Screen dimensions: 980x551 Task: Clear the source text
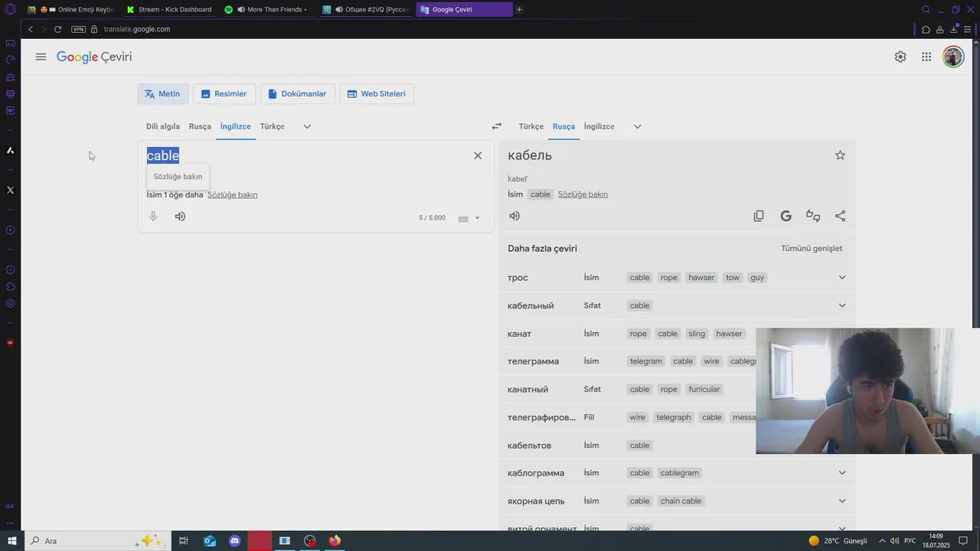(x=478, y=155)
